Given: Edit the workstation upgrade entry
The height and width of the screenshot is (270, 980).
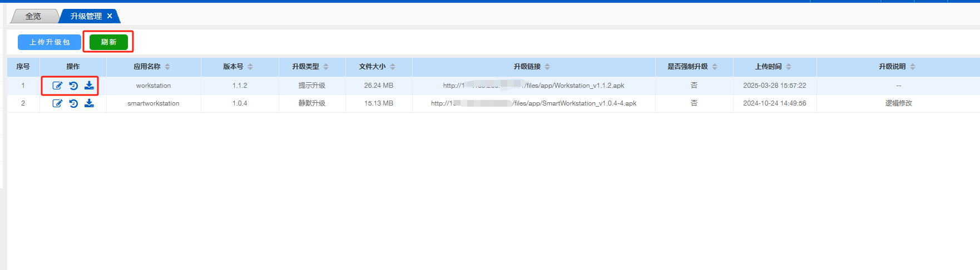Looking at the screenshot, I should coord(57,86).
